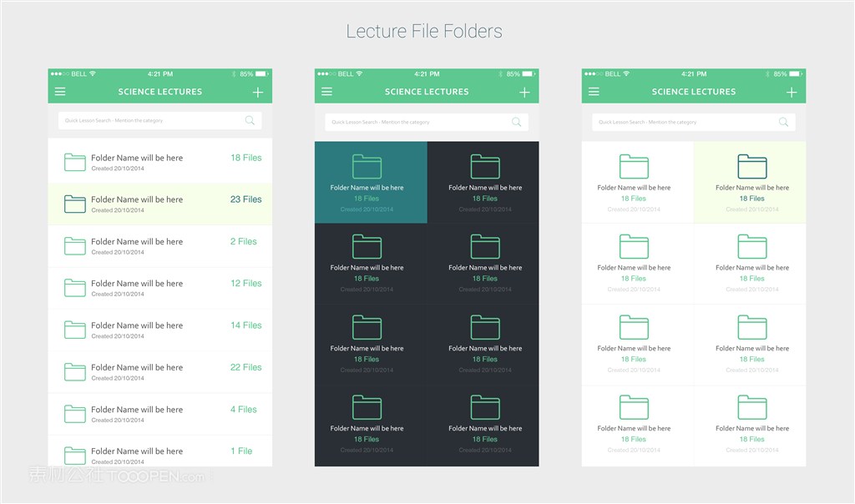Screen dimensions: 855x504
Task: Click magnifier icon in dark grid screen search
Action: click(516, 122)
